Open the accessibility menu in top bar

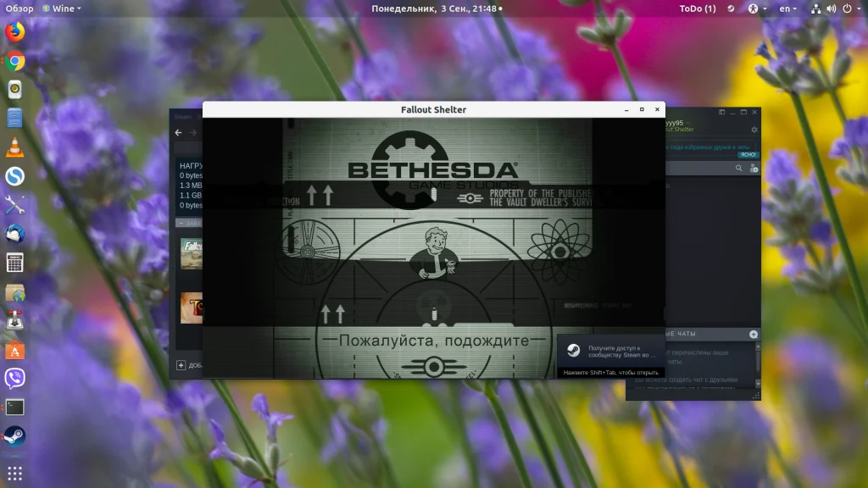756,8
